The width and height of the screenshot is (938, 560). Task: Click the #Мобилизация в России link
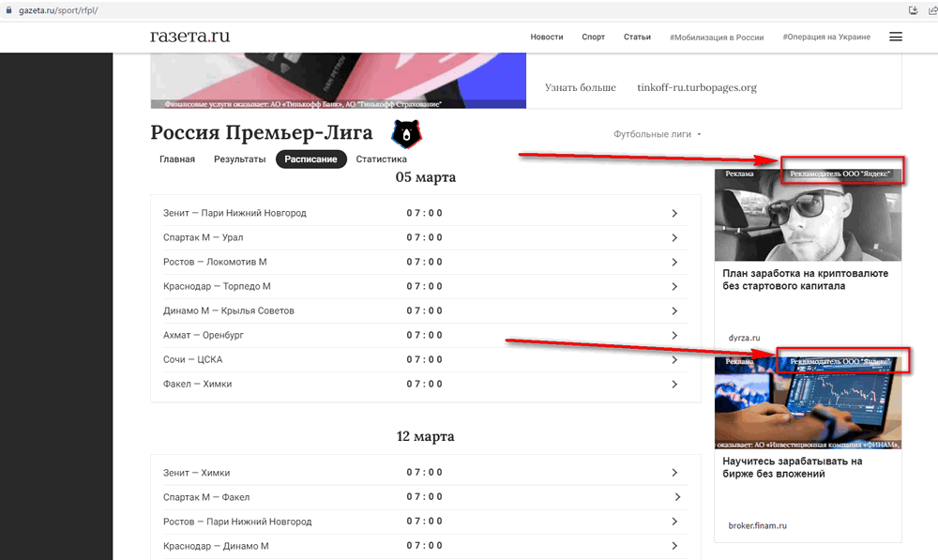pos(717,38)
